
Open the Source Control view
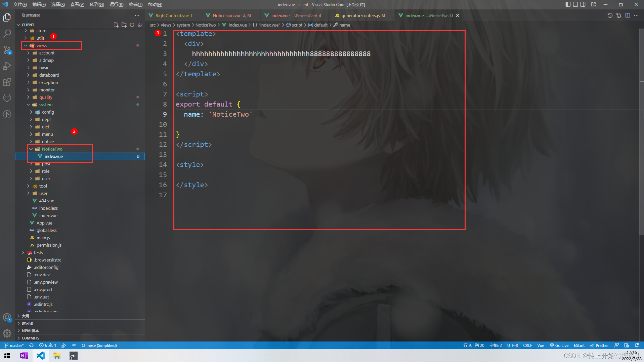click(7, 50)
